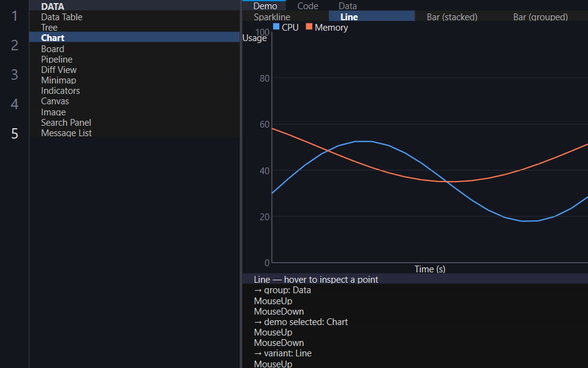Select the Minimap entry
This screenshot has width=588, height=368.
134,80
